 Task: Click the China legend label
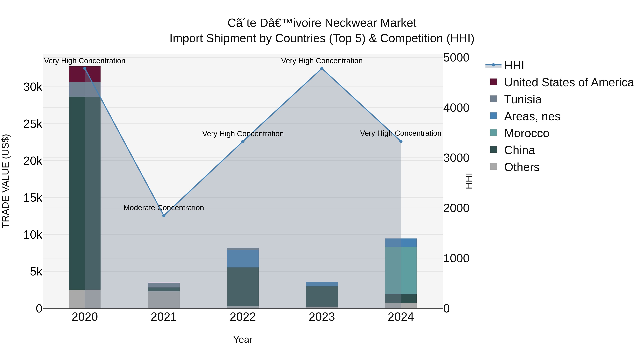coord(519,150)
